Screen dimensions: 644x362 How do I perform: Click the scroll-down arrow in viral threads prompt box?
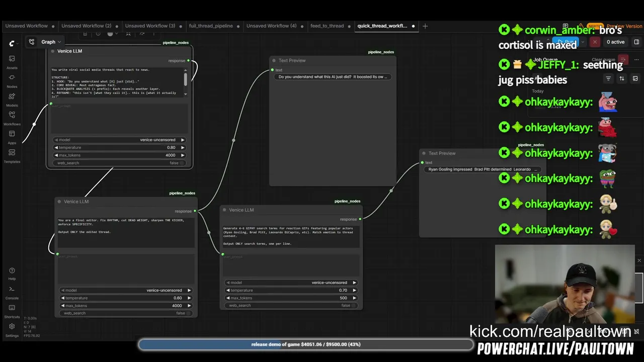coord(186,95)
